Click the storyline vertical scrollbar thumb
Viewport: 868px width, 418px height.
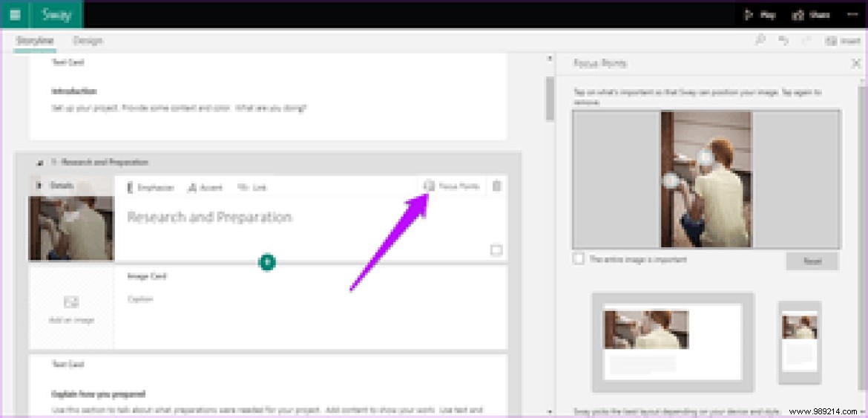click(x=549, y=98)
